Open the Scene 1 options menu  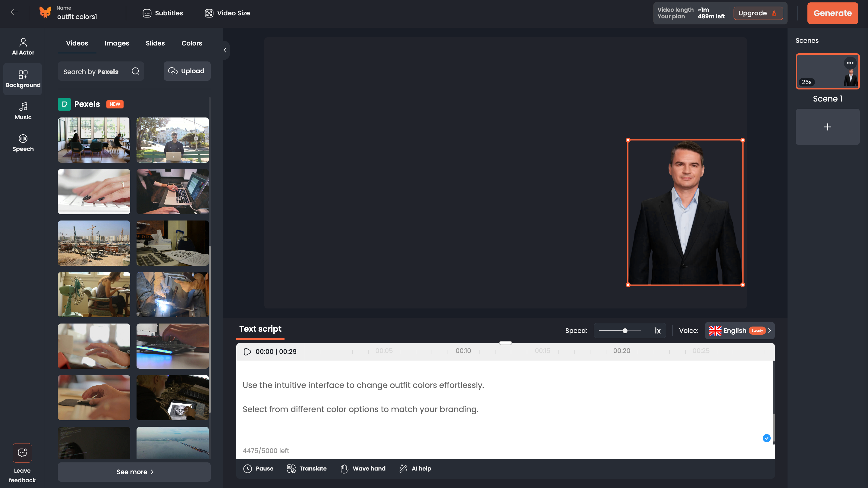click(850, 63)
